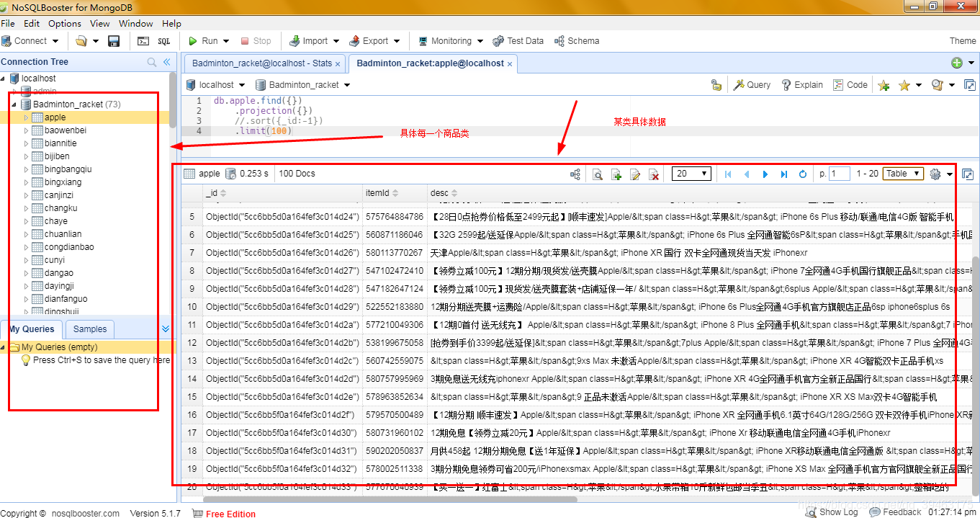980x518 pixels.
Task: Add query to favorites star-plus icon
Action: click(x=884, y=85)
